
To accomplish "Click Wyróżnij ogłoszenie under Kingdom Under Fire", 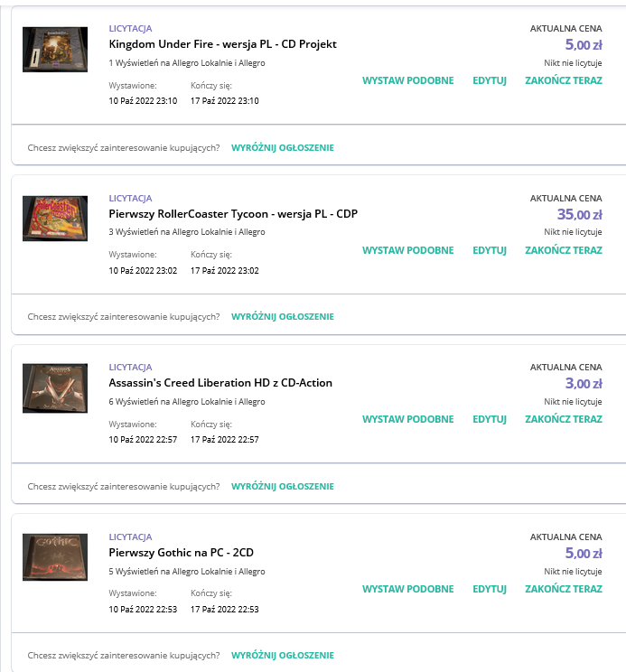I will point(283,148).
